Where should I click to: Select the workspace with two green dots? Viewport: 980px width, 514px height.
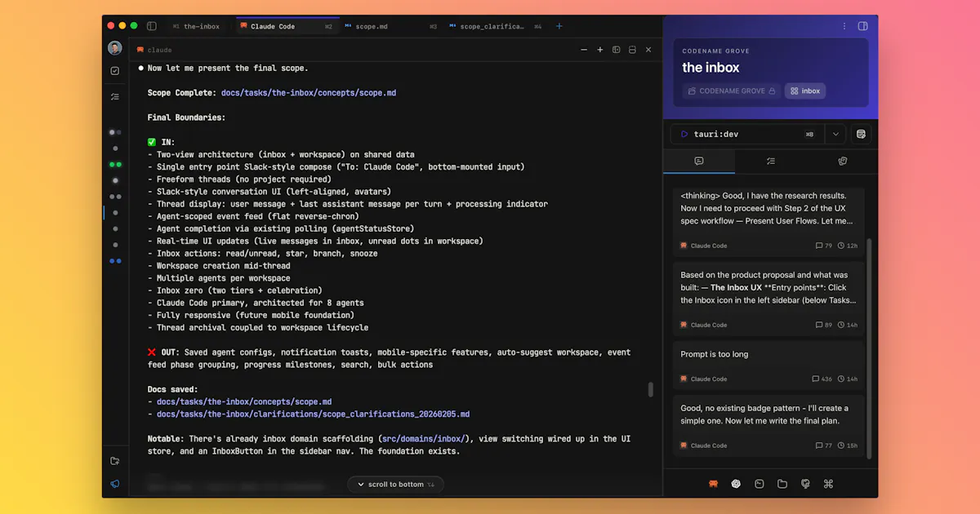[x=115, y=164]
